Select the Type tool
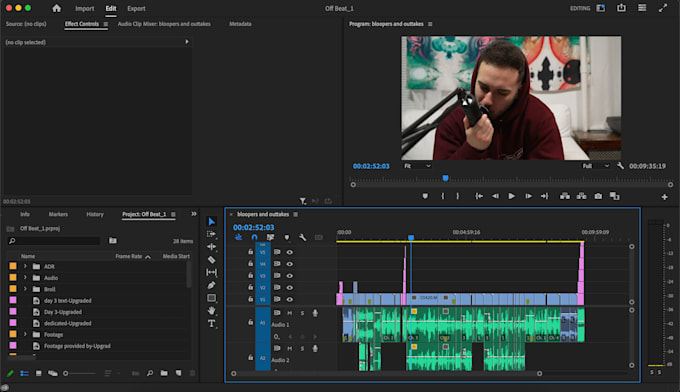 click(212, 323)
